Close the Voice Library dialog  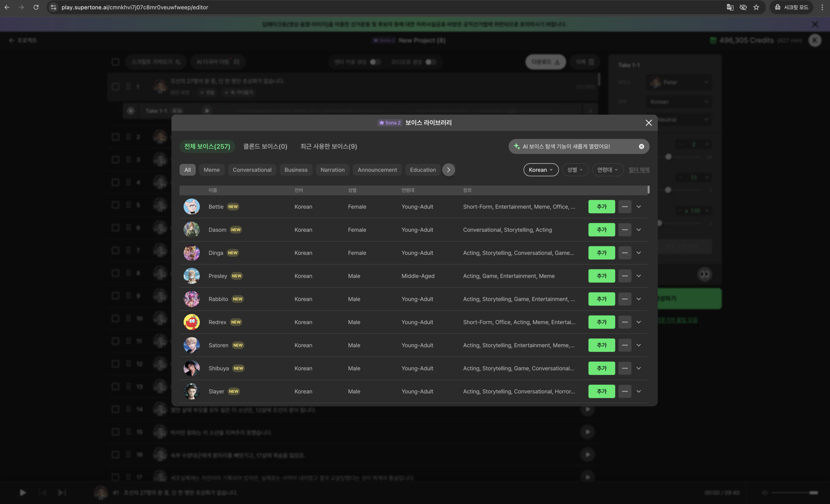[x=648, y=123]
